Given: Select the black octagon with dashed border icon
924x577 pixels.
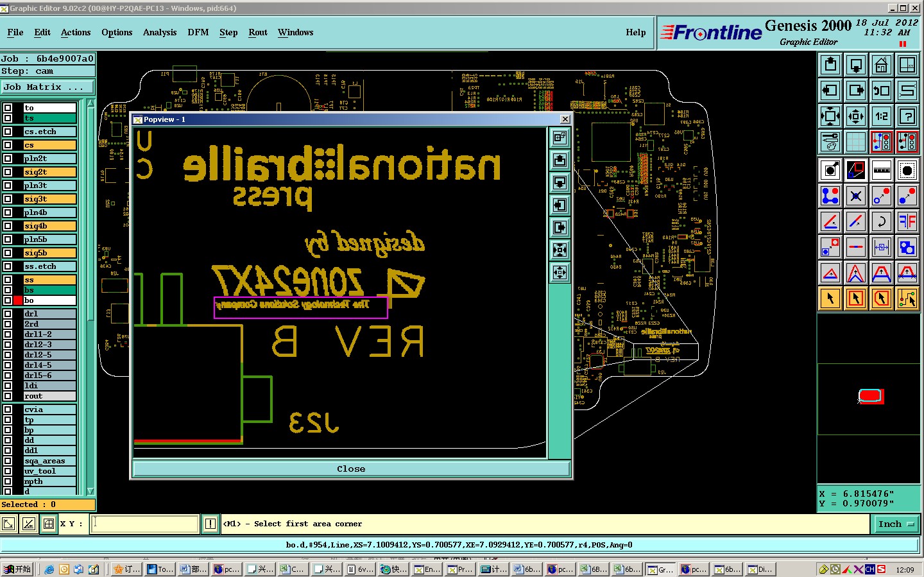Looking at the screenshot, I should [x=907, y=170].
